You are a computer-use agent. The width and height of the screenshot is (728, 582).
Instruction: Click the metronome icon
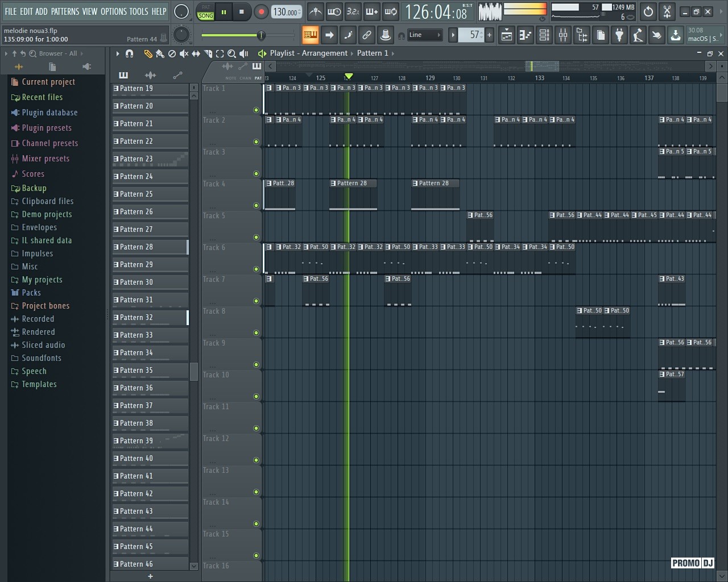[x=315, y=11]
